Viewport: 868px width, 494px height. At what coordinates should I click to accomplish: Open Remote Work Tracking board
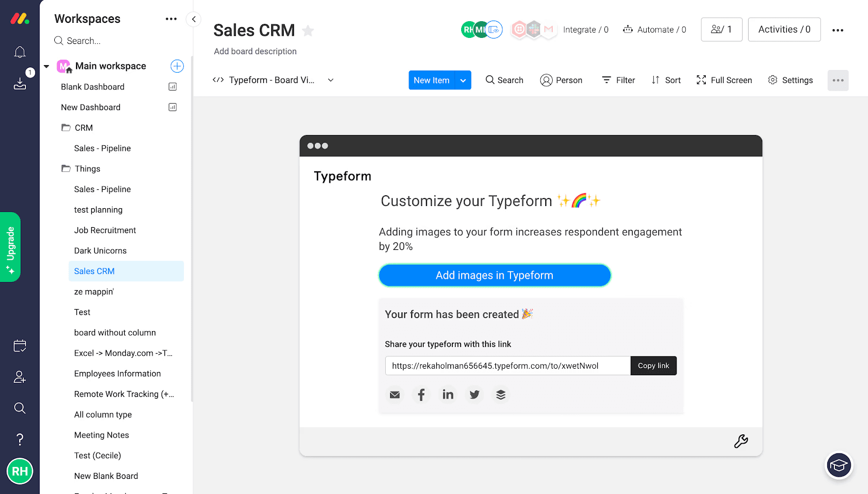[x=124, y=394]
